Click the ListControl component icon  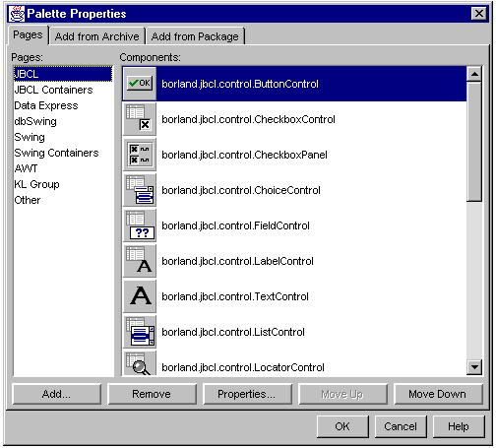pyautogui.click(x=140, y=332)
